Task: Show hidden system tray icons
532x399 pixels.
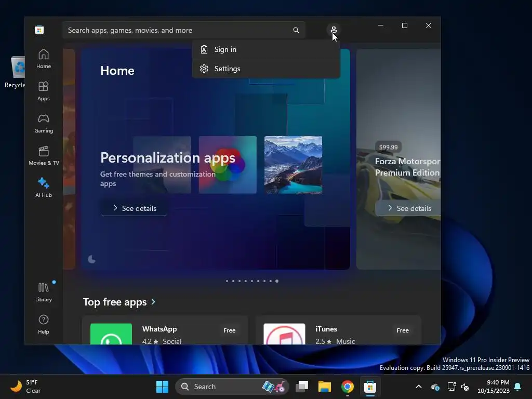Action: 419,387
